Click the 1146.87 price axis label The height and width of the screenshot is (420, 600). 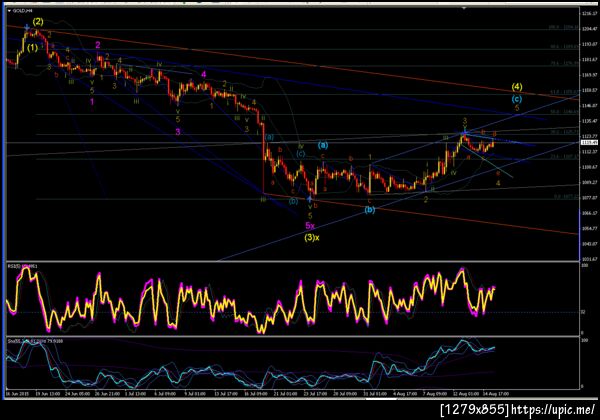click(x=589, y=106)
